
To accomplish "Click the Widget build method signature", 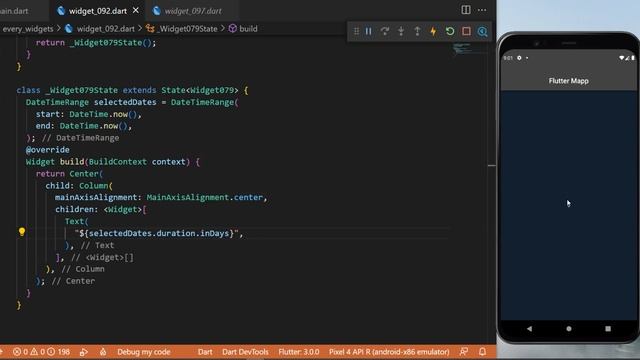I will tap(113, 162).
